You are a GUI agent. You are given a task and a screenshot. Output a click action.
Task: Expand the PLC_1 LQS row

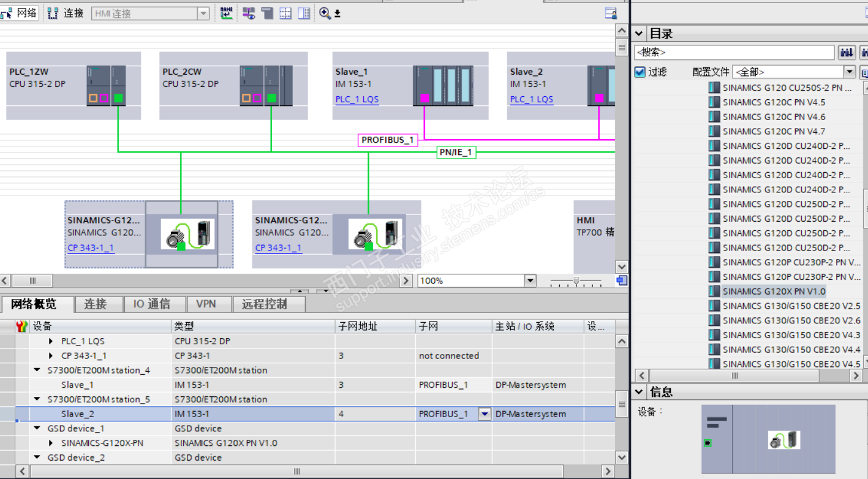51,341
